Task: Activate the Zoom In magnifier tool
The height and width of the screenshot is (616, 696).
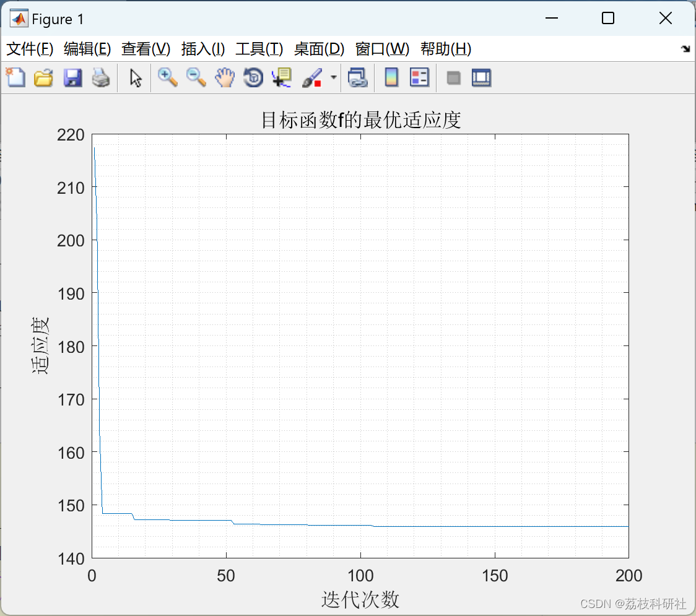Action: click(168, 77)
